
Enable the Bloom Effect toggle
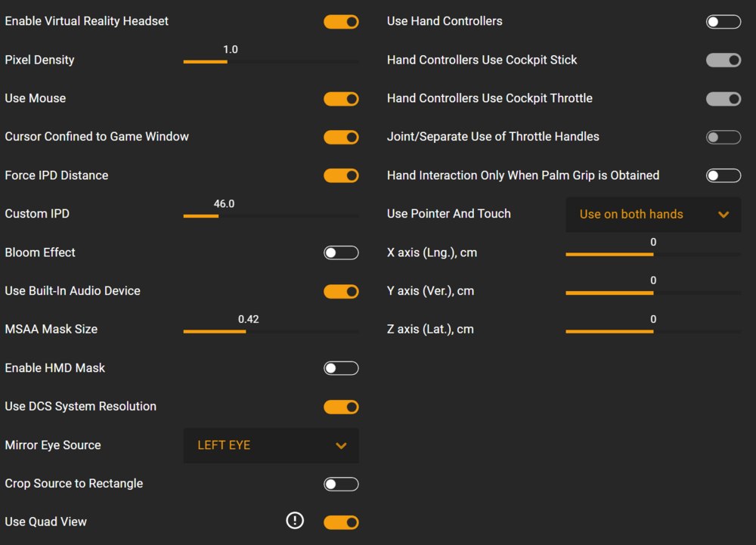tap(341, 252)
